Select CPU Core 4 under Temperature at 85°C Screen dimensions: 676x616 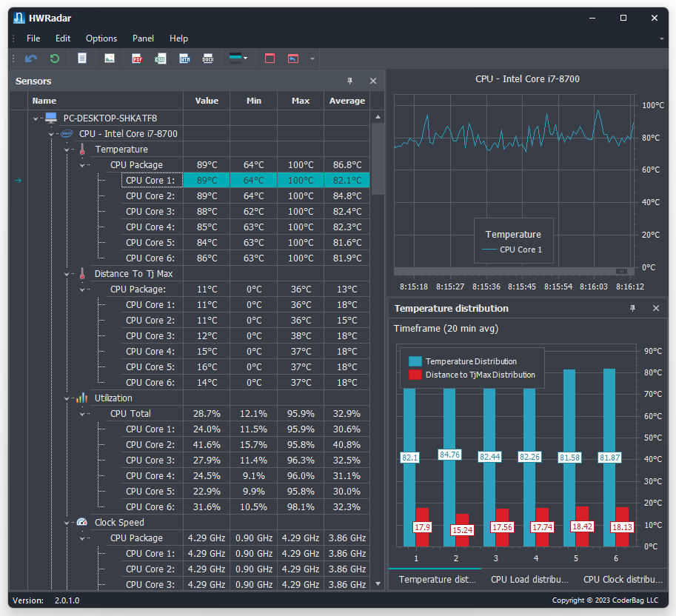click(x=245, y=227)
